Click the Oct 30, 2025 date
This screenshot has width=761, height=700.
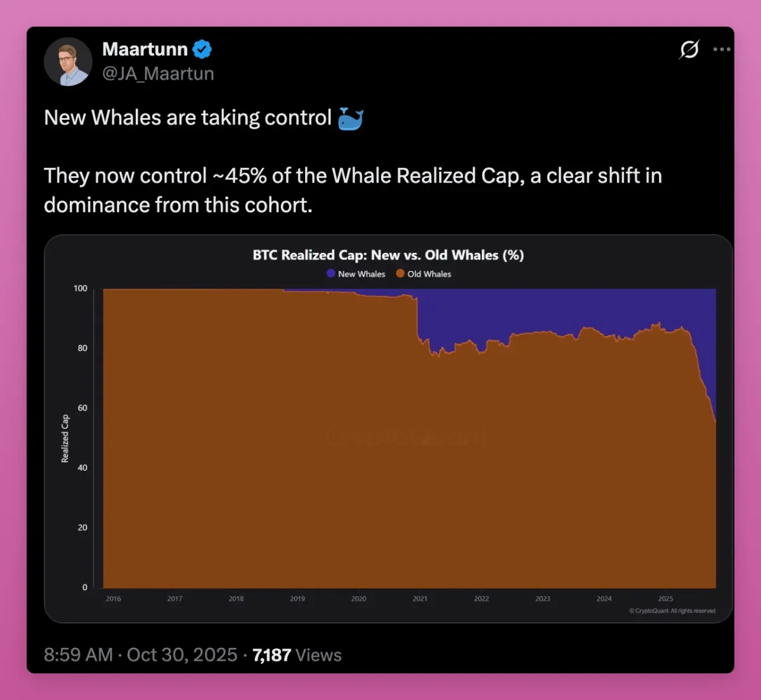pos(182,655)
